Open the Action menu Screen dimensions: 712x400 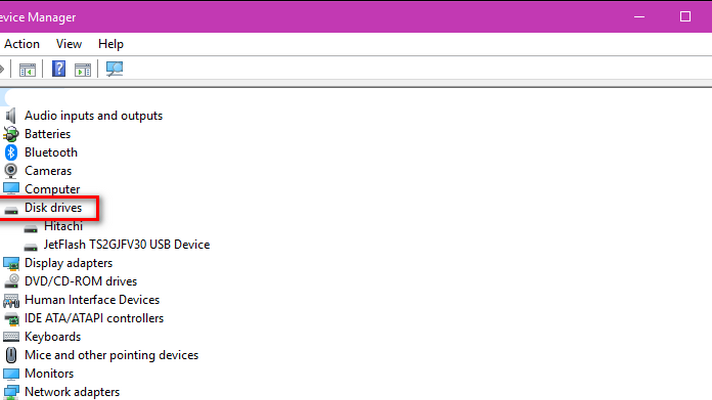(22, 44)
